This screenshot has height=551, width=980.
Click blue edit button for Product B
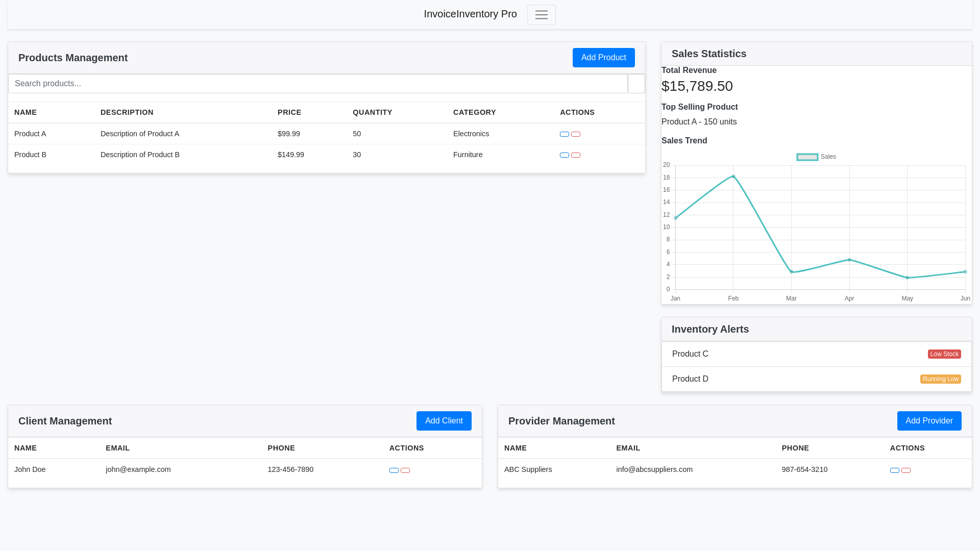pyautogui.click(x=565, y=155)
